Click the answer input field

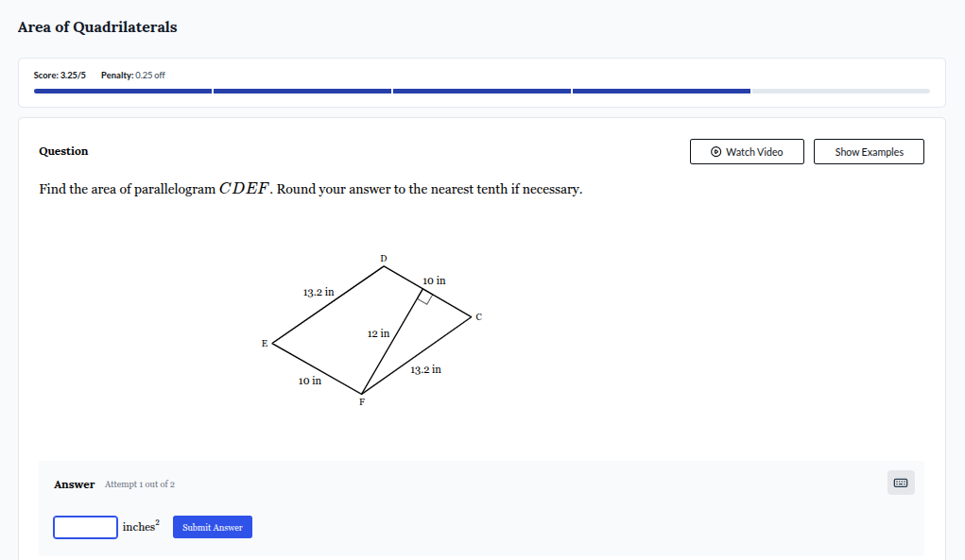(85, 527)
